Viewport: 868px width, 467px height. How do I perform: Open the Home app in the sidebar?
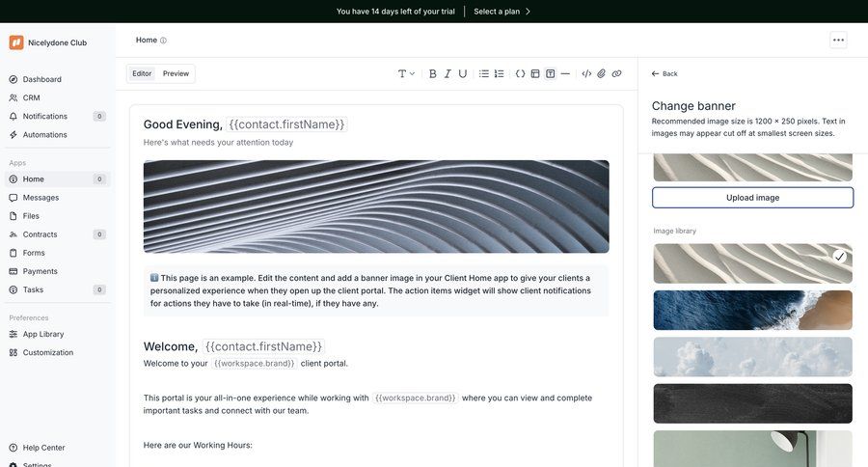pos(58,179)
